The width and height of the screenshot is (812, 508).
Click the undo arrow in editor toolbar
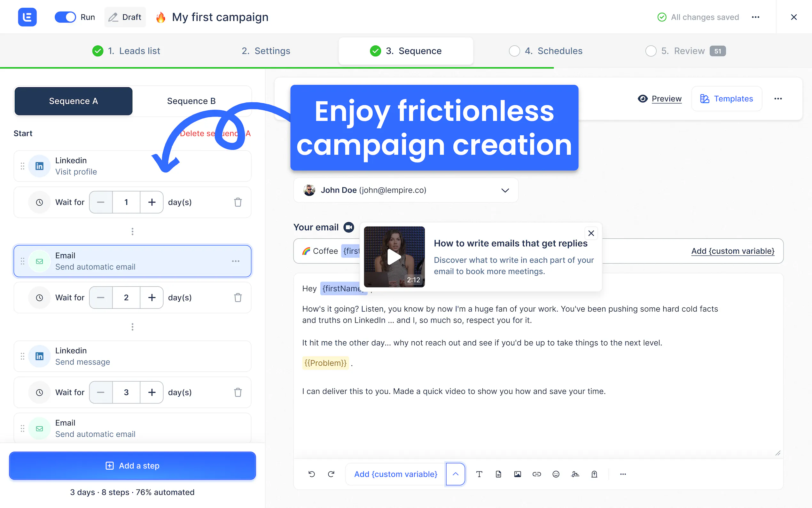point(311,474)
